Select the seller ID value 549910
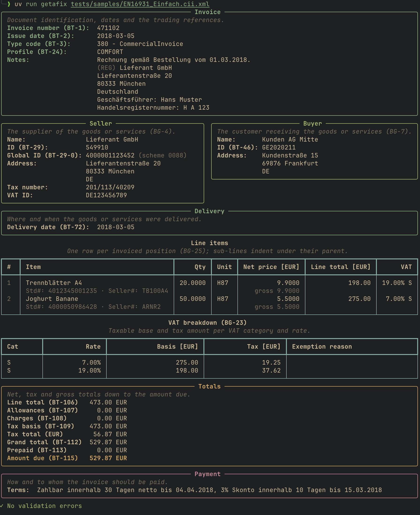The image size is (420, 515). click(x=97, y=147)
